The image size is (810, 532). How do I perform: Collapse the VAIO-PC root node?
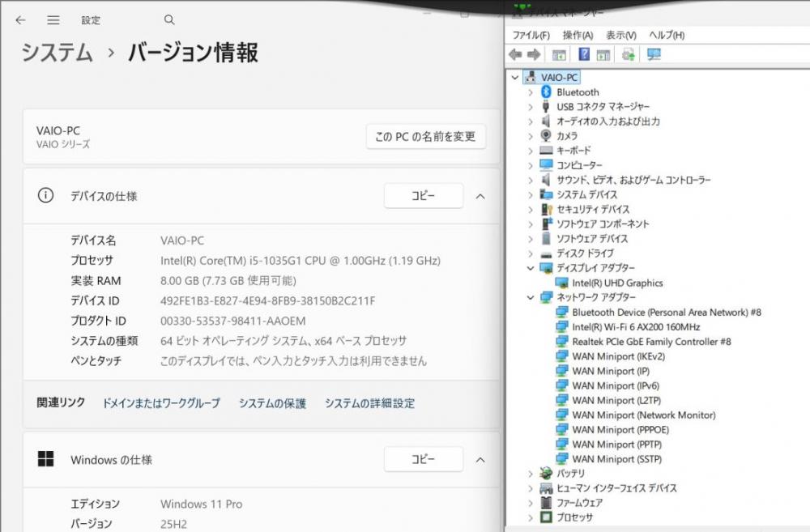click(514, 78)
